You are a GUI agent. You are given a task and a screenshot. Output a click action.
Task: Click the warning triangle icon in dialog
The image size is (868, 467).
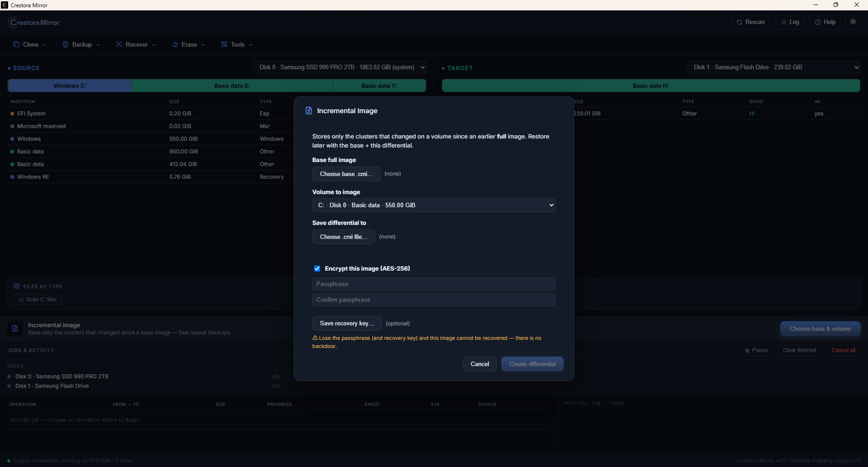point(315,338)
